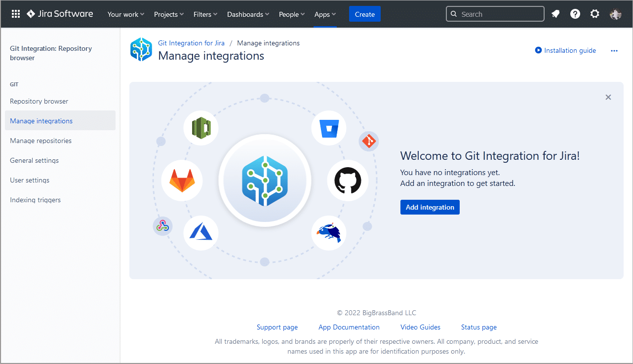
Task: Dismiss the welcome banner with X
Action: coord(608,97)
